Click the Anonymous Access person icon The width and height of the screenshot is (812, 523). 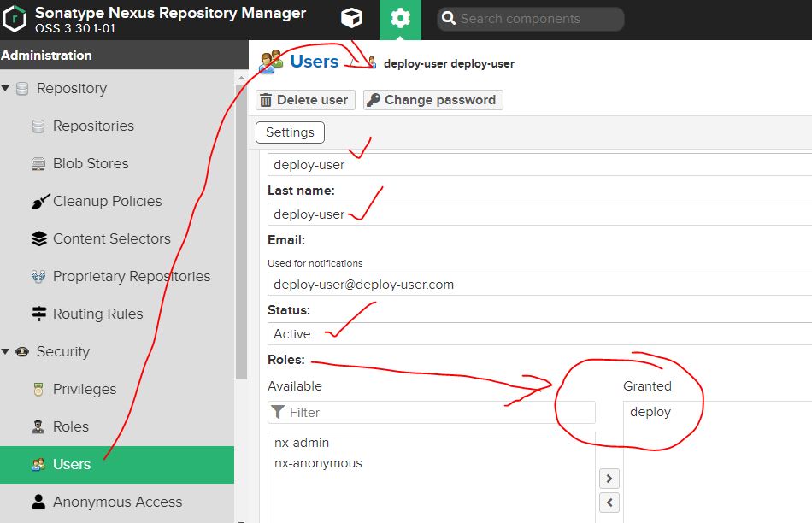pos(38,502)
